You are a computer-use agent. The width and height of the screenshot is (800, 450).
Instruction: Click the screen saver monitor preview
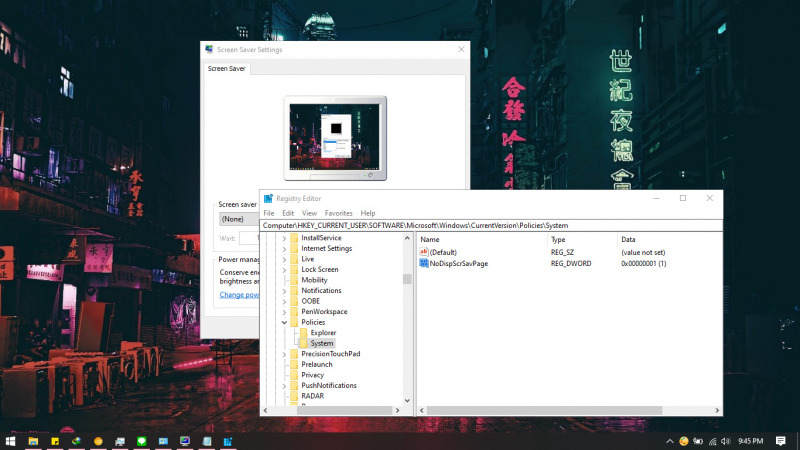click(x=335, y=138)
